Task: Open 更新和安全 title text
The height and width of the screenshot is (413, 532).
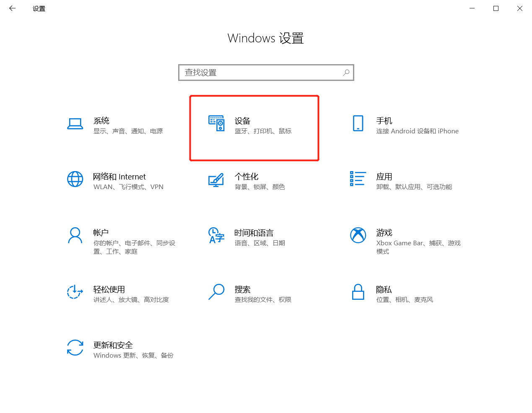Action: click(x=113, y=345)
